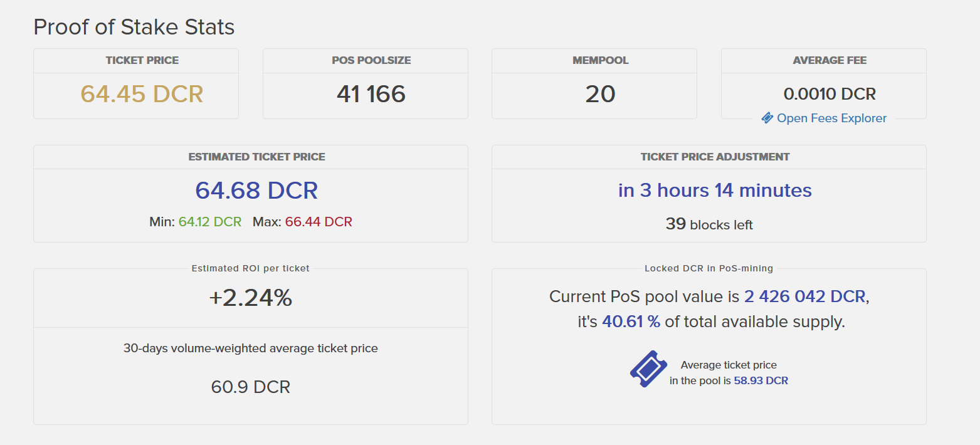Click the ticket icon beside Open Fees Explorer
This screenshot has height=445, width=980.
click(x=767, y=118)
